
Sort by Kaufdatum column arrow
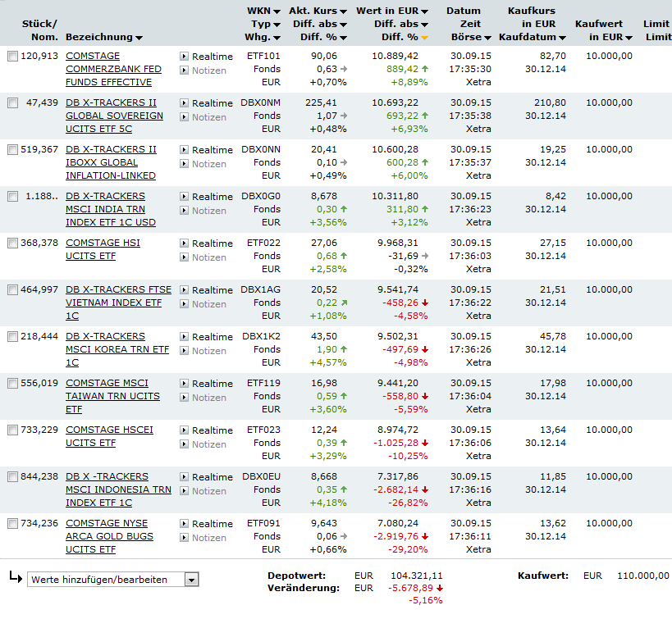[562, 39]
